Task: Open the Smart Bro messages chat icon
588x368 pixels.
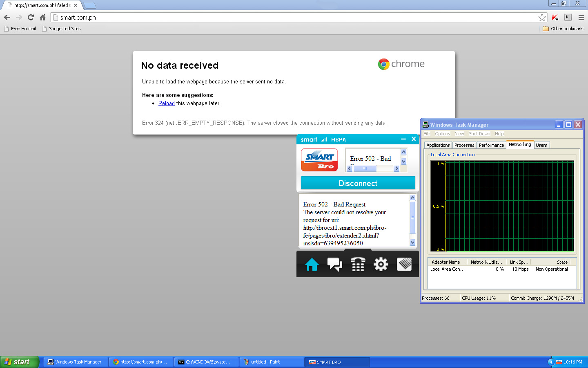Action: (x=335, y=265)
